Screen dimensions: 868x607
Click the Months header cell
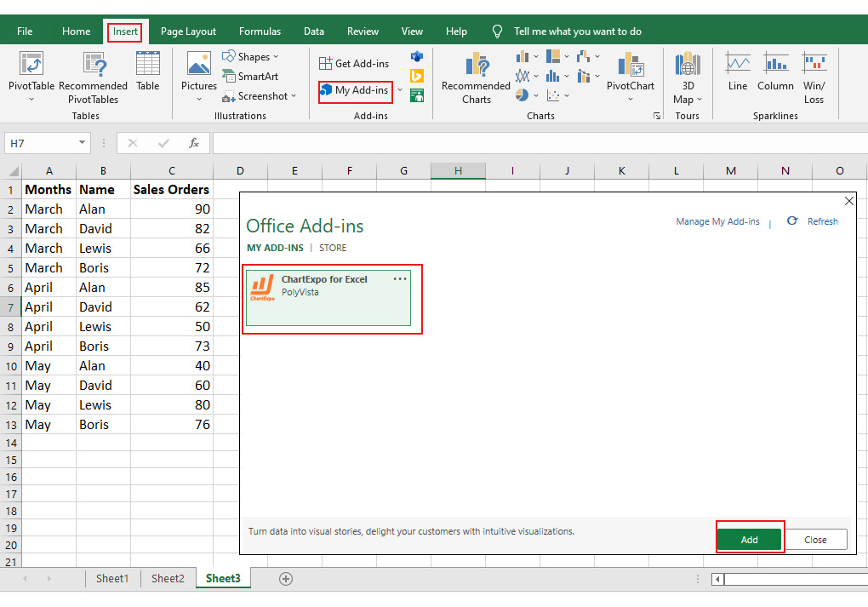pyautogui.click(x=49, y=189)
